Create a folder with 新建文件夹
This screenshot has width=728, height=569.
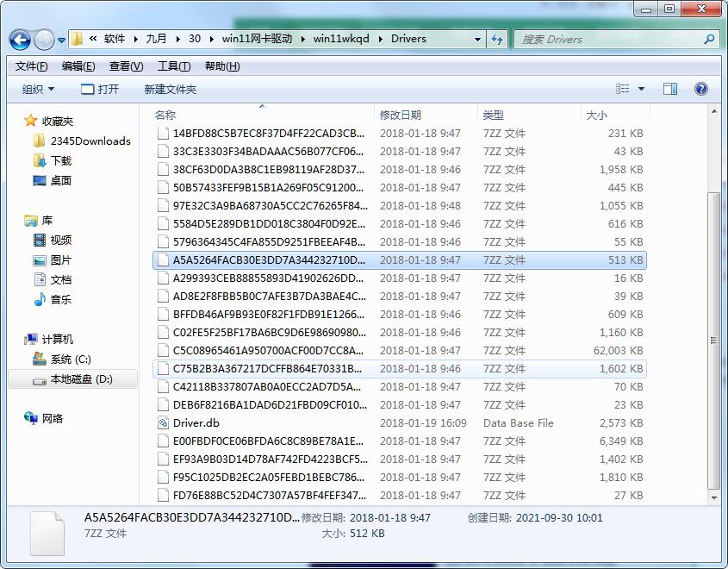tap(171, 89)
